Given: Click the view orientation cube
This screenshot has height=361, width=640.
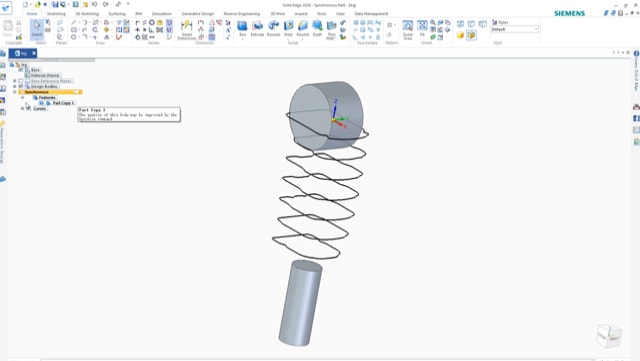Looking at the screenshot, I should [x=609, y=336].
